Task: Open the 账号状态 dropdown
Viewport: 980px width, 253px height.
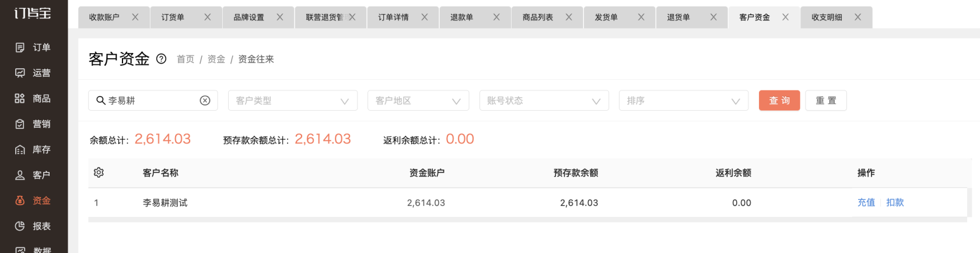Action: (544, 100)
